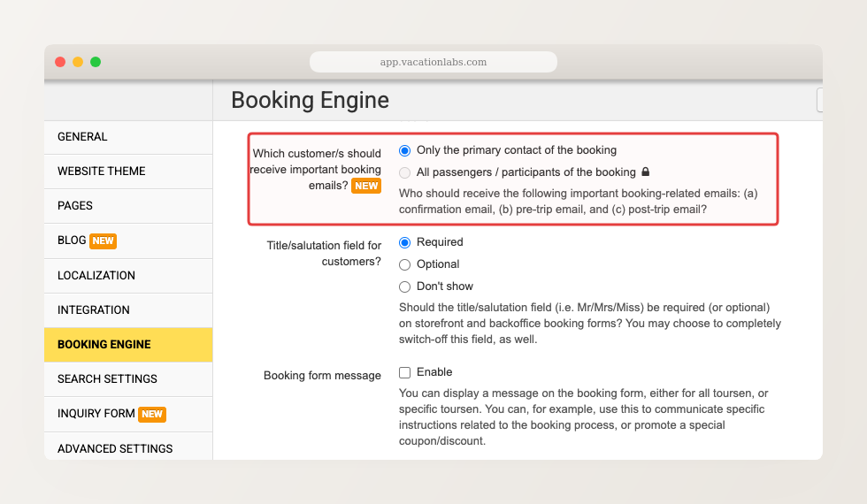The image size is (867, 504).
Task: Click the 'Booking form message' label
Action: pos(322,376)
